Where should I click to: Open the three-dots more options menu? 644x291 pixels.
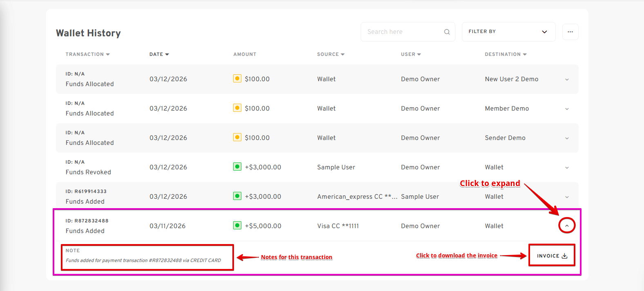[570, 32]
